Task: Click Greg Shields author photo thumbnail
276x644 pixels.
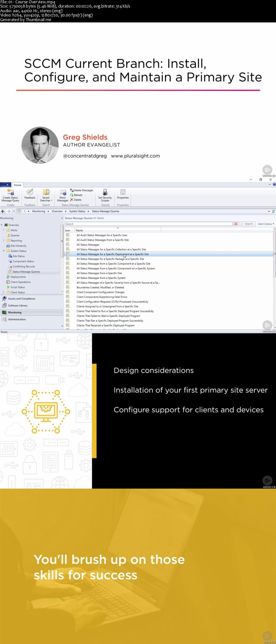Action: [40, 145]
